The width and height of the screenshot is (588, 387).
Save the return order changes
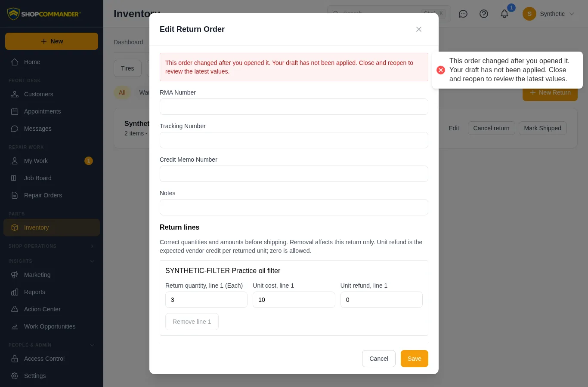[415, 359]
